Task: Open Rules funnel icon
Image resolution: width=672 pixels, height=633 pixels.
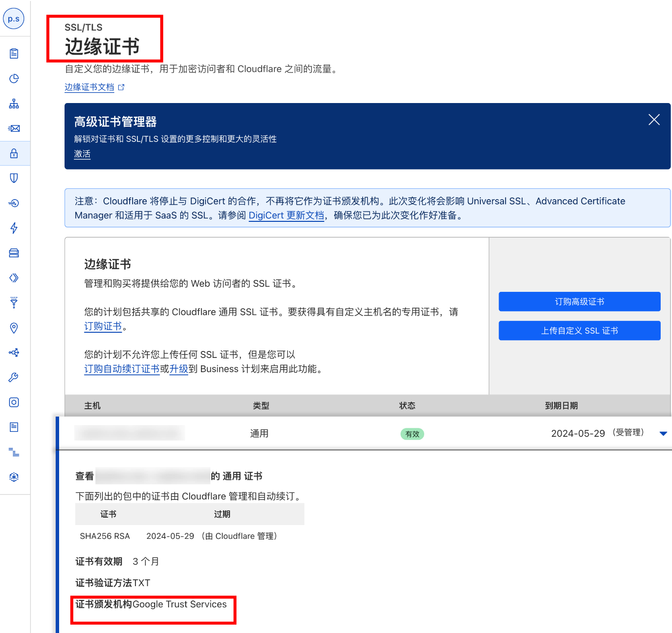Action: tap(14, 303)
